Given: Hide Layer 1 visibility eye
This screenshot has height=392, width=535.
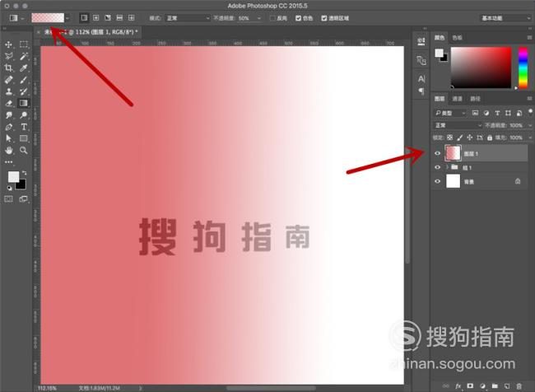Looking at the screenshot, I should pos(437,153).
